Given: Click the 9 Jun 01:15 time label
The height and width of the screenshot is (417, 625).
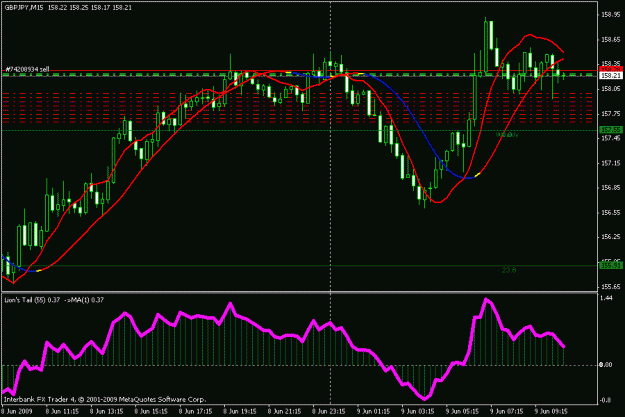Looking at the screenshot, I should click(373, 411).
